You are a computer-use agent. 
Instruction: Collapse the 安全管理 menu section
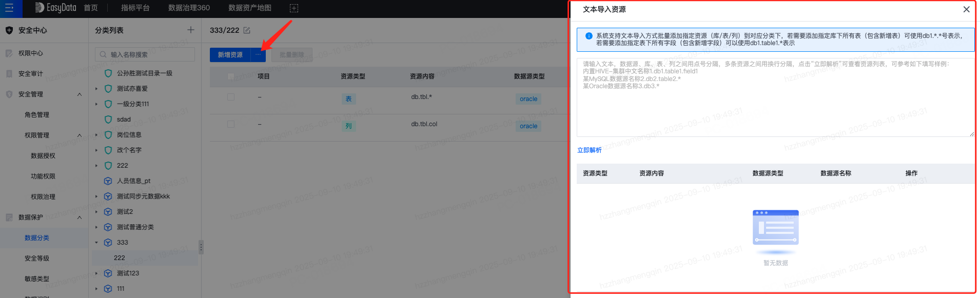[x=80, y=94]
